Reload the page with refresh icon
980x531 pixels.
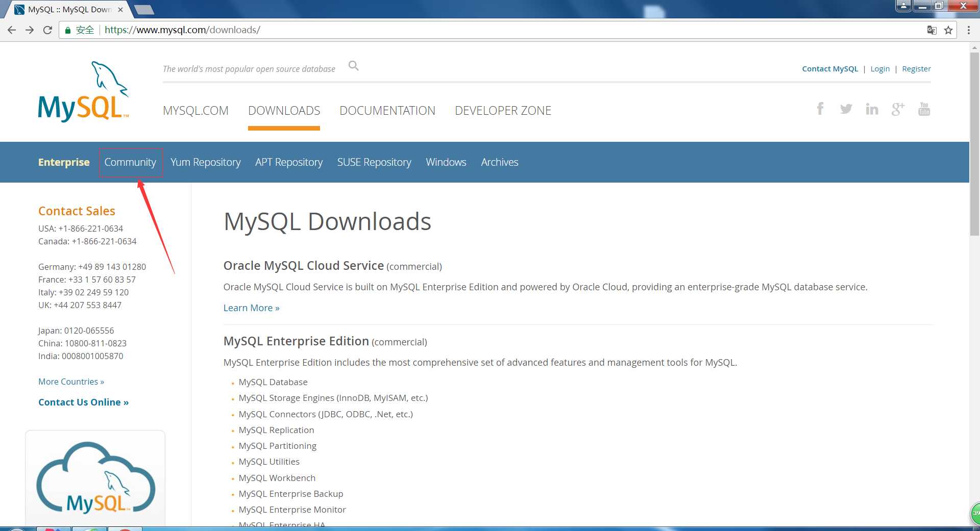(47, 30)
